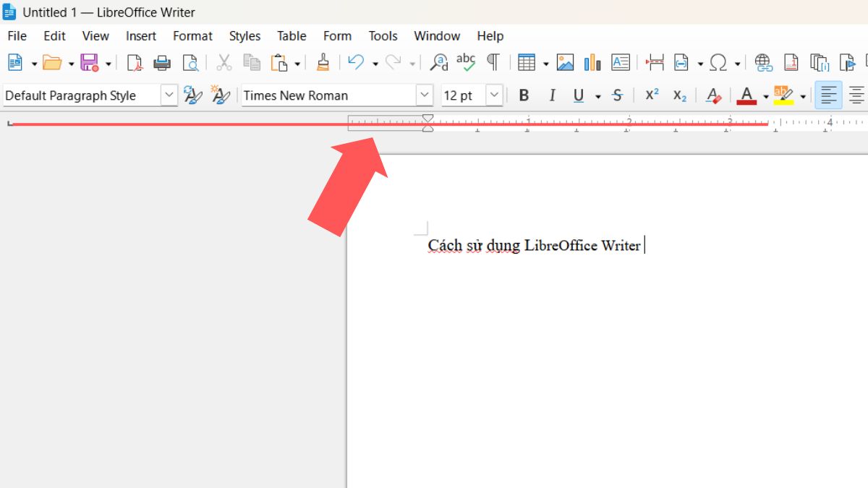The height and width of the screenshot is (488, 868).
Task: Toggle bold formatting
Action: pos(524,95)
